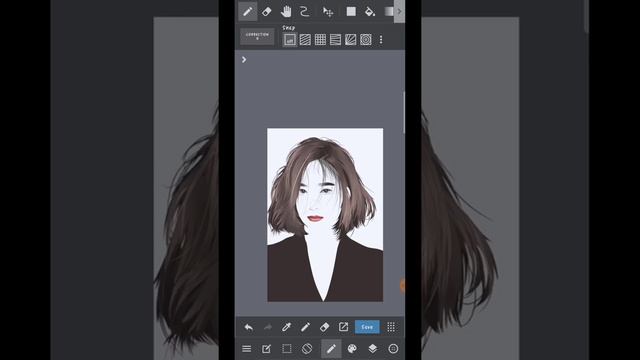Undo the last stroke
Screen dimensions: 640x360
(x=249, y=327)
